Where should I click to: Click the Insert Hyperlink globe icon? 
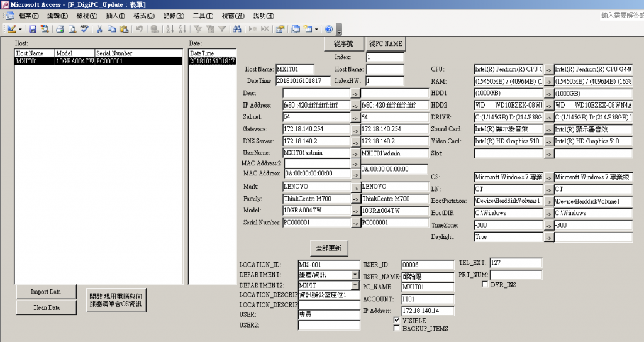point(155,29)
